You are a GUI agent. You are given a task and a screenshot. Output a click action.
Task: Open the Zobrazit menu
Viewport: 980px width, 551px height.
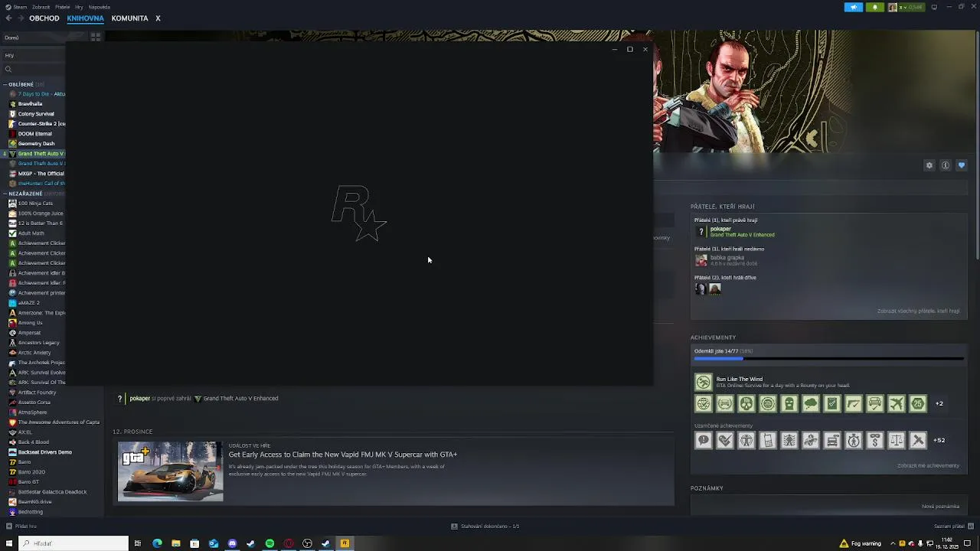coord(41,7)
